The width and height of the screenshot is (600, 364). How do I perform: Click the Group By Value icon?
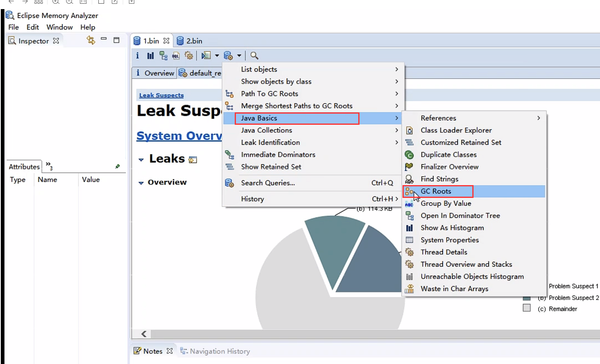click(409, 204)
